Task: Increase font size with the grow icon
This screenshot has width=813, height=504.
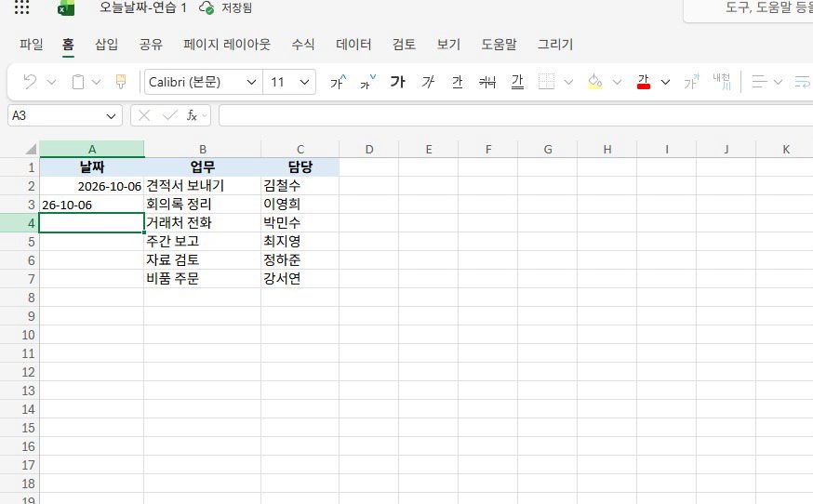Action: (338, 82)
